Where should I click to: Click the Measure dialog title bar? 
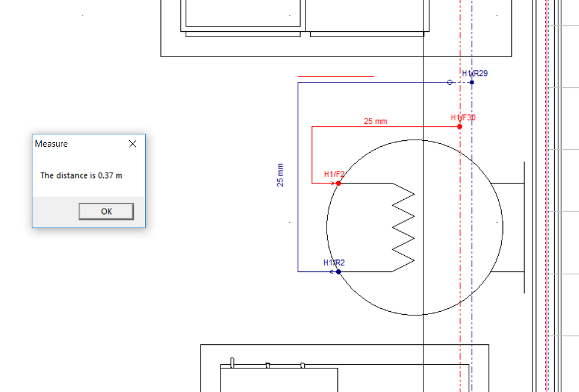80,144
